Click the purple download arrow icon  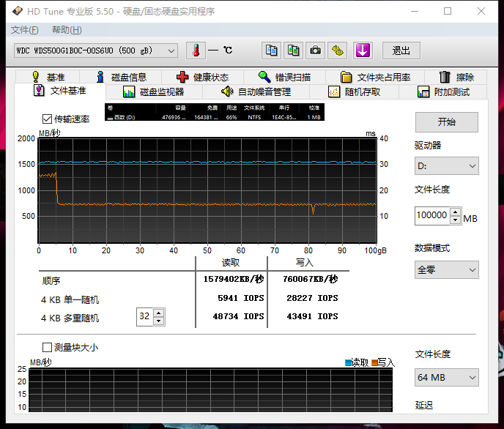click(363, 51)
